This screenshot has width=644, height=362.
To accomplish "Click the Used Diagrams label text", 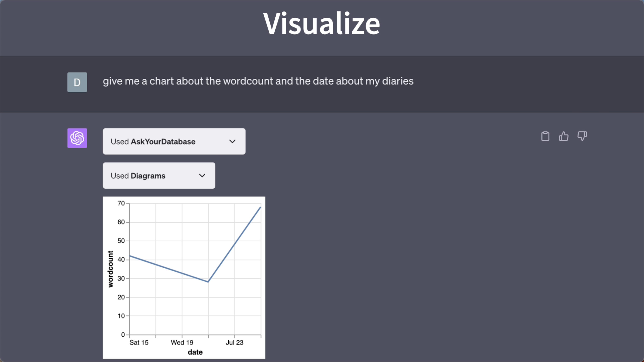I will [x=138, y=176].
